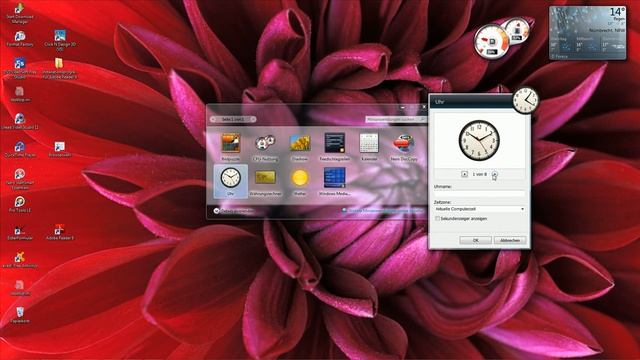Click the CPU meter gadget on desktop
Image resolution: width=640 pixels, height=360 pixels.
pos(492,41)
